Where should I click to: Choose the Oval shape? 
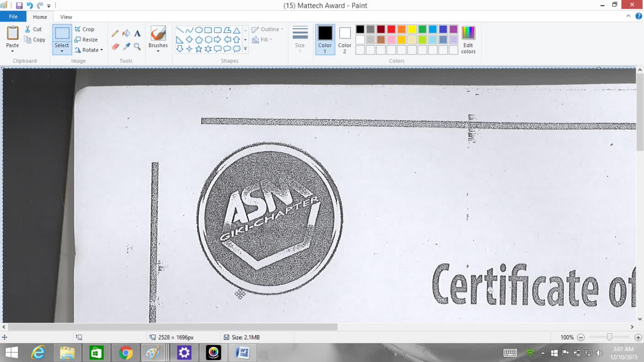199,30
